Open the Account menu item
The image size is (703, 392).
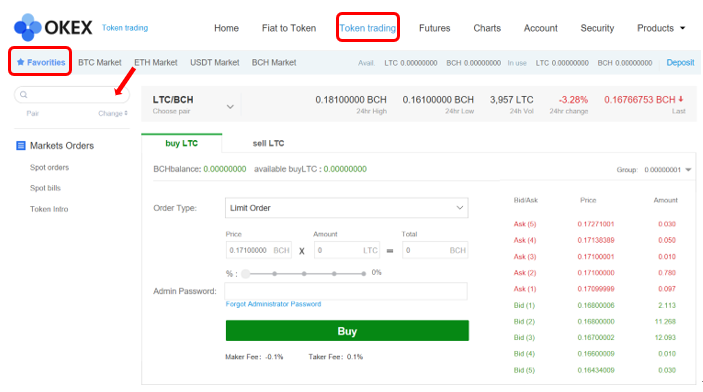pyautogui.click(x=541, y=28)
